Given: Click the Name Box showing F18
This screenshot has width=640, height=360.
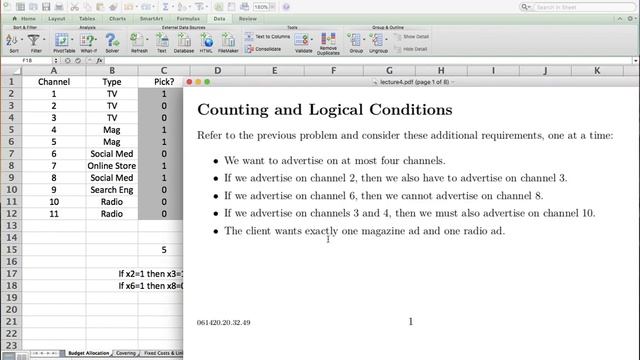Looking at the screenshot, I should click(x=28, y=60).
